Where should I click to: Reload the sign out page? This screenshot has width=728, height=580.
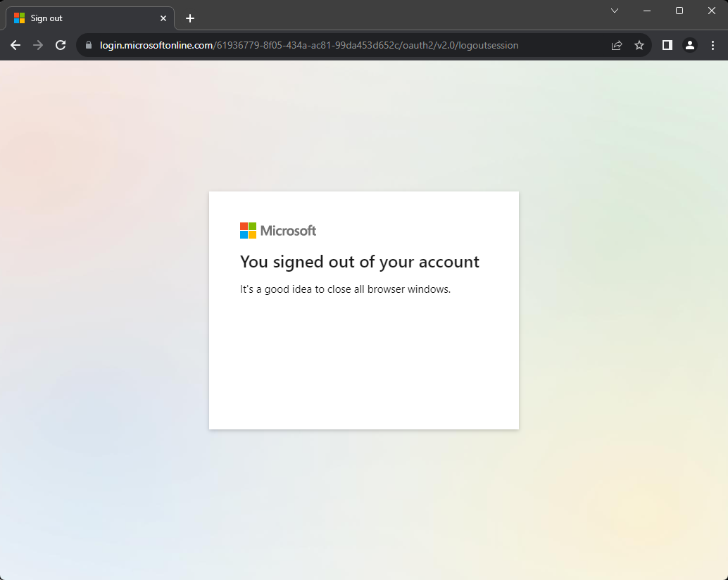[61, 45]
